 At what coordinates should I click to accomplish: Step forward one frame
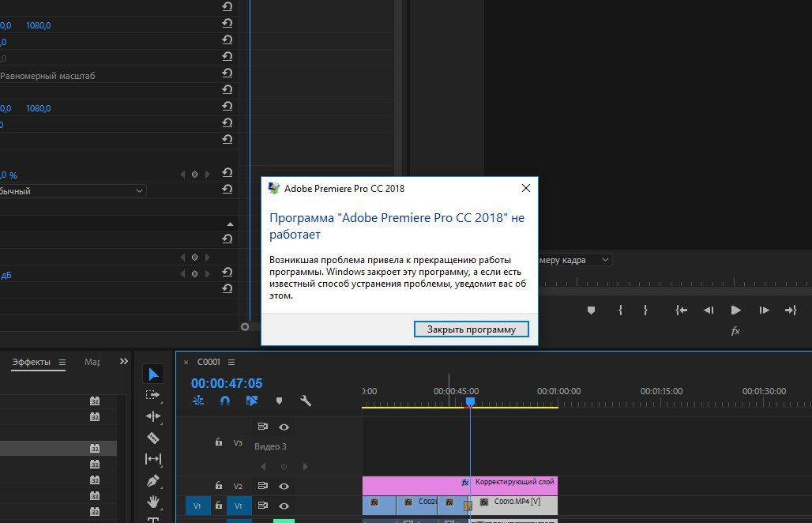pyautogui.click(x=764, y=310)
